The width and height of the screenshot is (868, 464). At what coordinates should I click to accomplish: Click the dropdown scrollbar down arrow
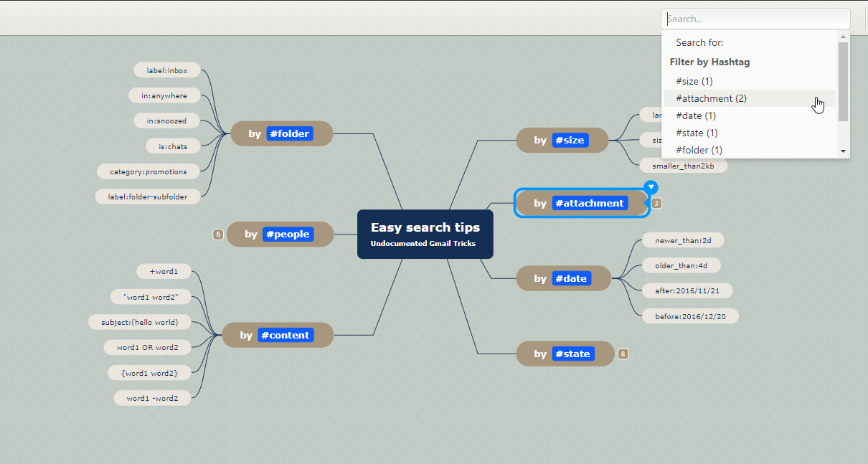(x=844, y=151)
